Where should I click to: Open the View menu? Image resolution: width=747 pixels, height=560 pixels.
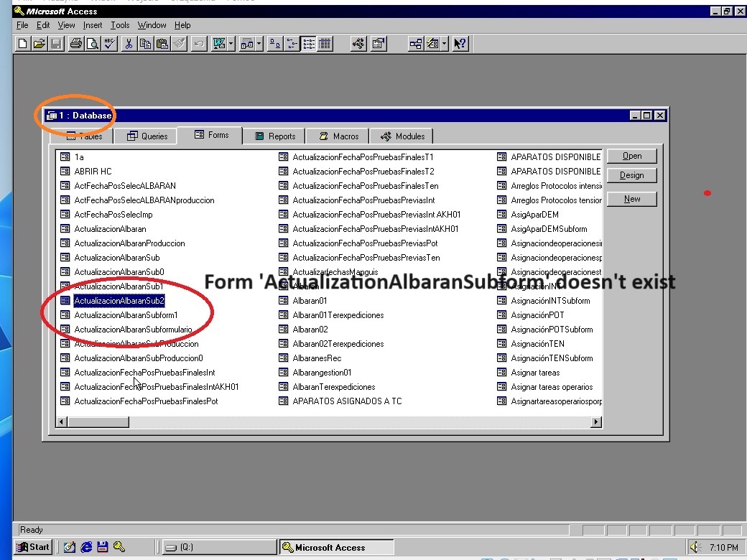(66, 25)
